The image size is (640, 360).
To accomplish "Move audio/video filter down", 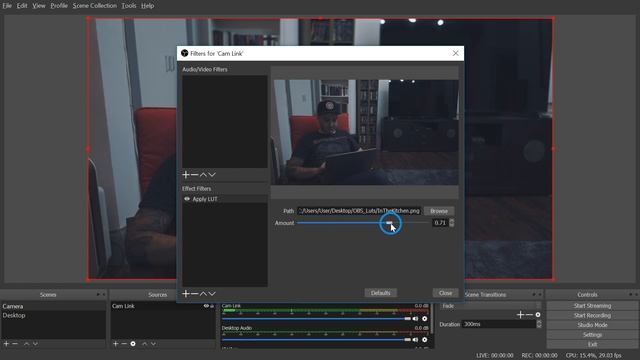I will coord(212,175).
